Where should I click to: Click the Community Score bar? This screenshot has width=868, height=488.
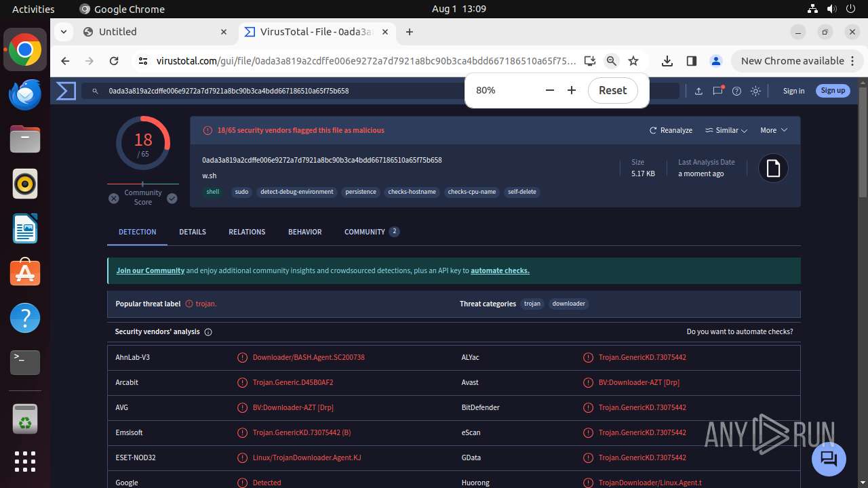(x=143, y=184)
